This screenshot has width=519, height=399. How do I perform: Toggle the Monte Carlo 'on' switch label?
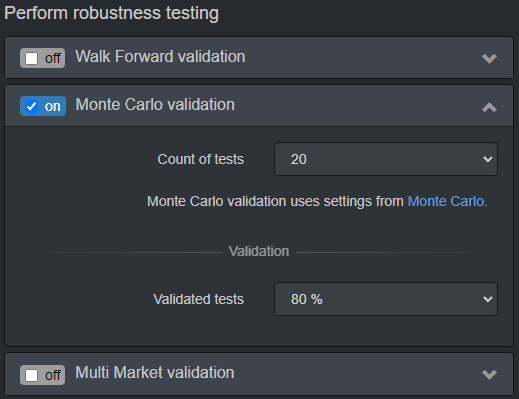pos(53,107)
